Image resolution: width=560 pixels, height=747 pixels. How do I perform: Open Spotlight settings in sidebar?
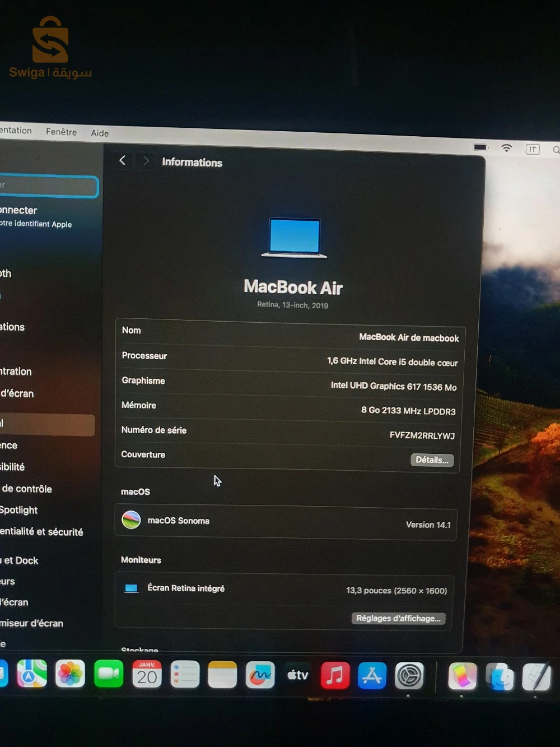pos(19,510)
